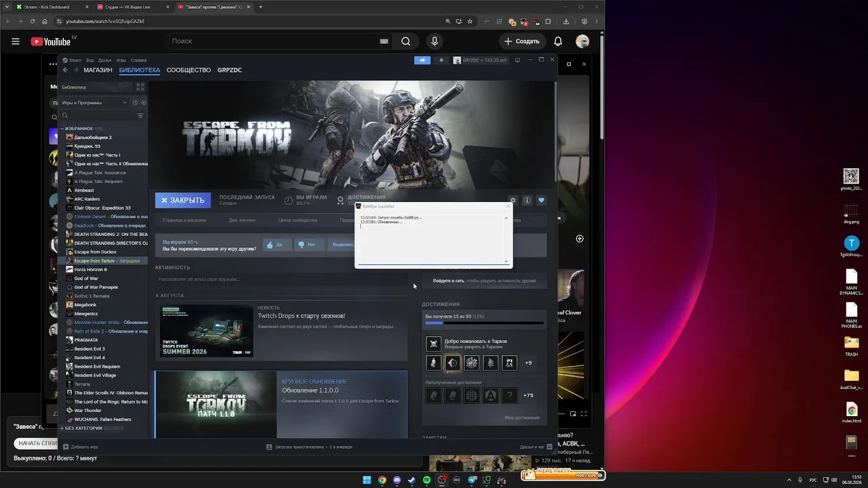868x488 pixels.
Task: Open 'Страница в магазине' link
Action: (x=184, y=220)
